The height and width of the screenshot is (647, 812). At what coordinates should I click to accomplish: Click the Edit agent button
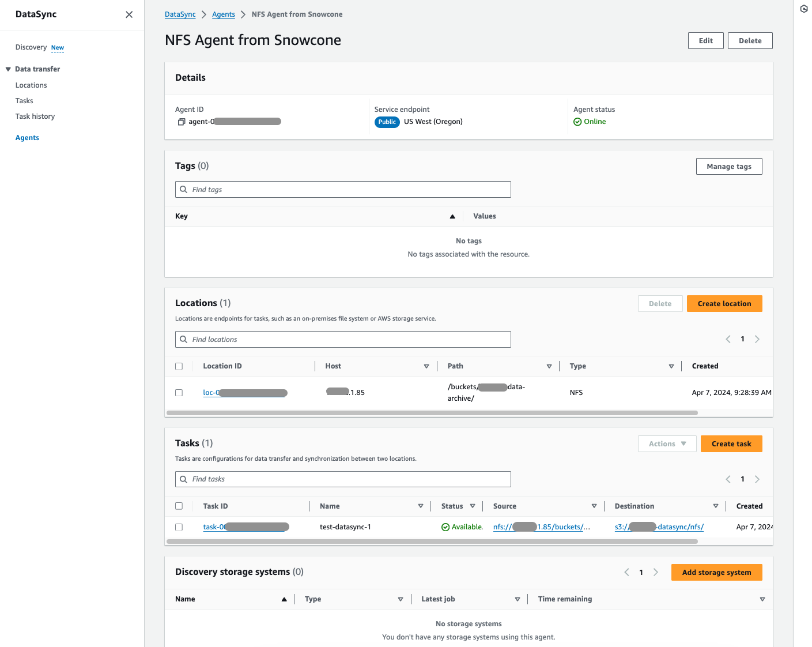point(706,41)
